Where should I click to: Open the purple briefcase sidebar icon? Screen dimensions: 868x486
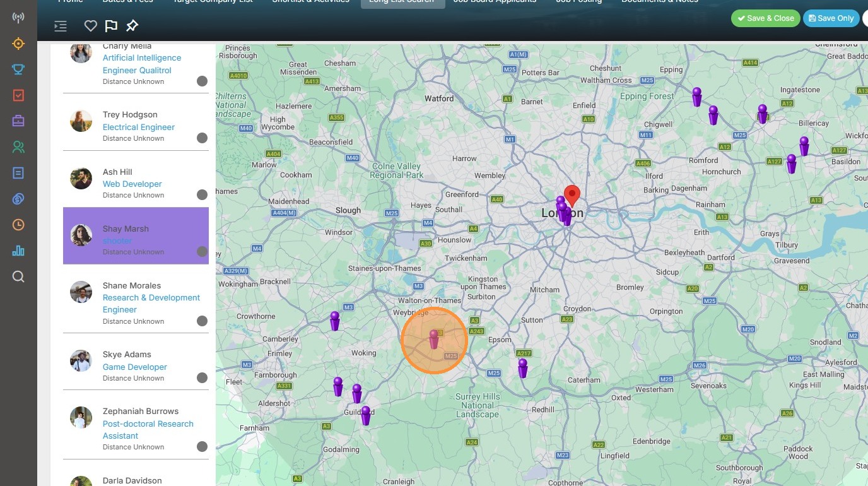pos(18,121)
